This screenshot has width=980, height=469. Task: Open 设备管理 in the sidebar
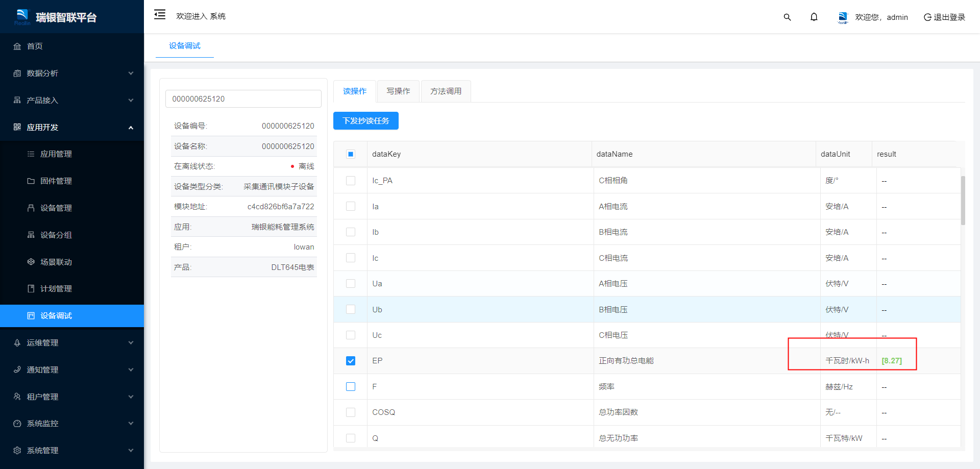pos(72,208)
